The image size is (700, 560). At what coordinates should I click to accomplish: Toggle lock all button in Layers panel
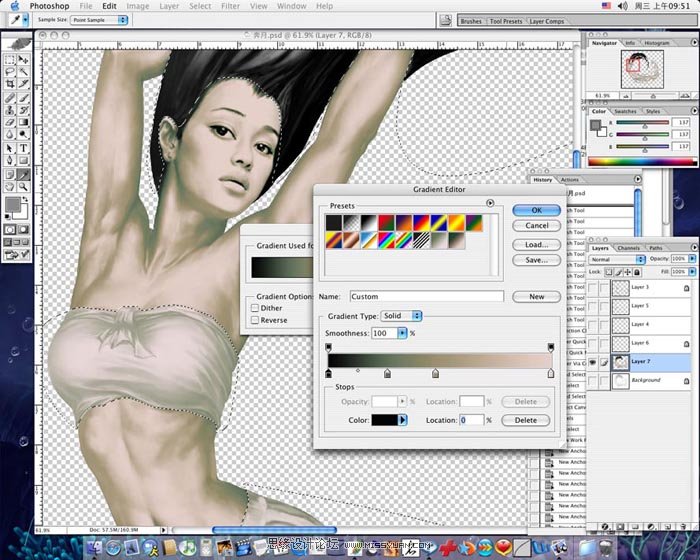coord(637,272)
